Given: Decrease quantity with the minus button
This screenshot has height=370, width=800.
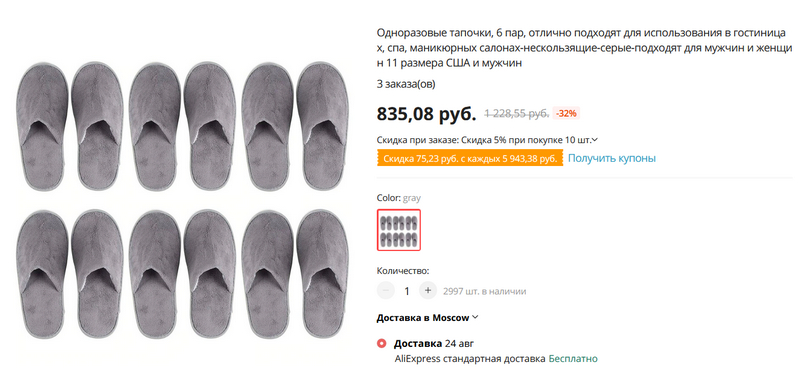Looking at the screenshot, I should click(x=386, y=291).
